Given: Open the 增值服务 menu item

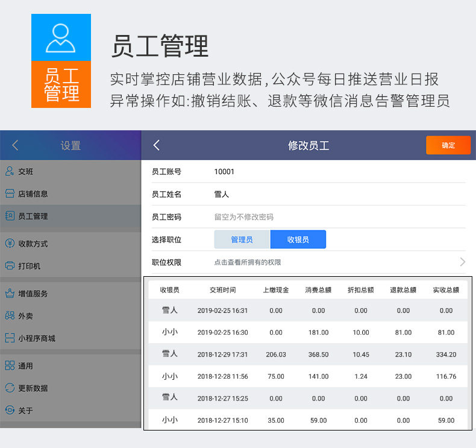Looking at the screenshot, I should pos(70,294).
